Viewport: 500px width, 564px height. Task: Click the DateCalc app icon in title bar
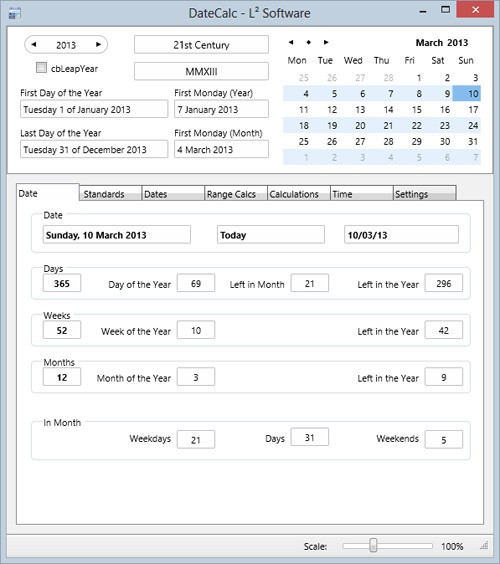(x=15, y=13)
